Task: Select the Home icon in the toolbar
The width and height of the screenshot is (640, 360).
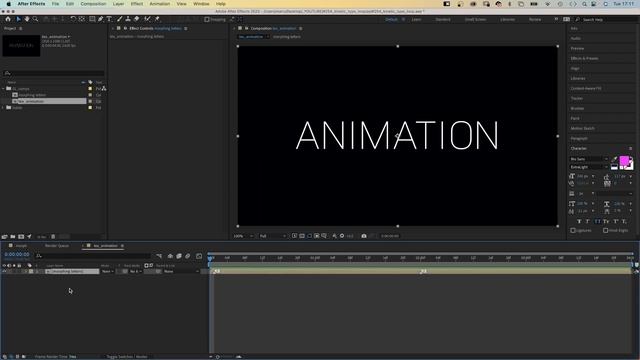Action: point(8,19)
